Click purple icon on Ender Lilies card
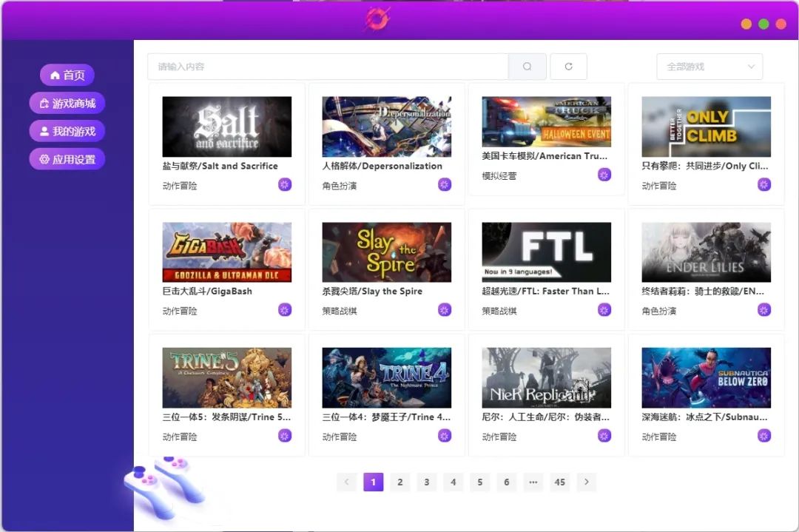Image resolution: width=799 pixels, height=532 pixels. 764,310
